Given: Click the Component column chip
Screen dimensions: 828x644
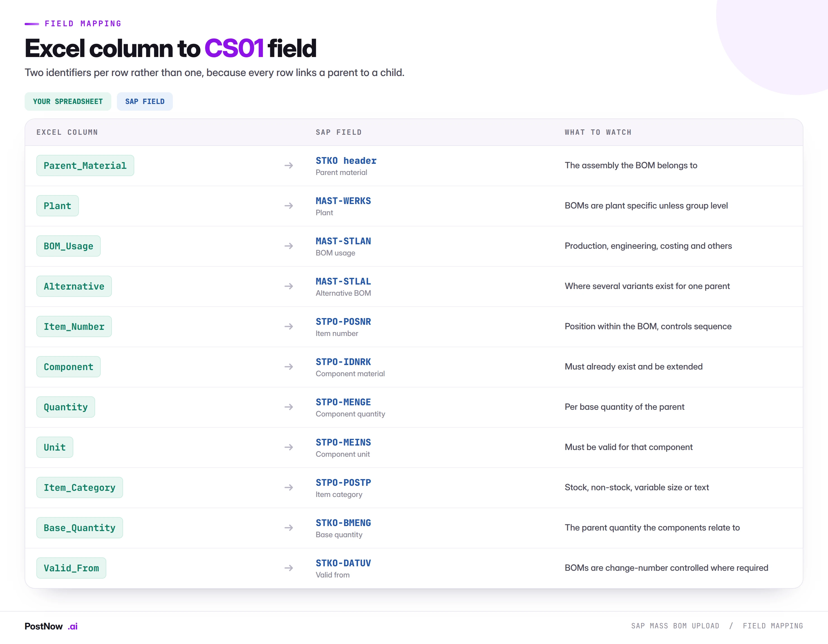Looking at the screenshot, I should 69,367.
